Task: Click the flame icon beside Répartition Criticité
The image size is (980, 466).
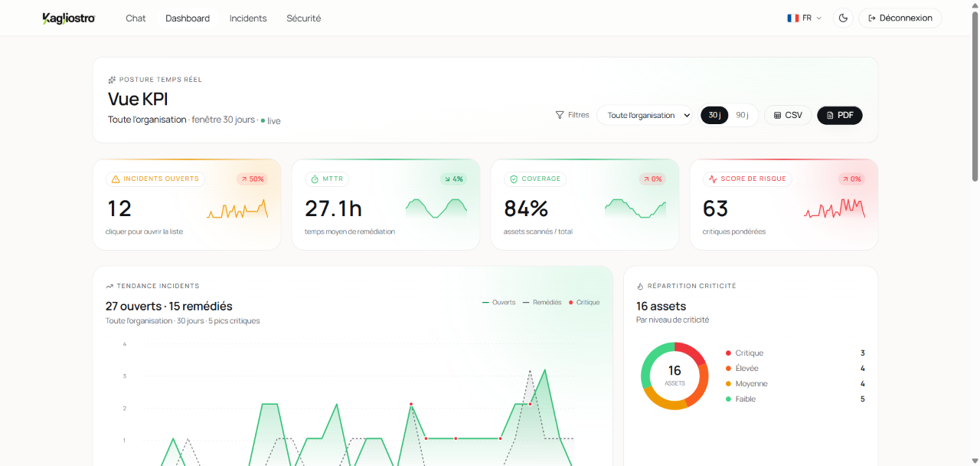Action: (640, 286)
